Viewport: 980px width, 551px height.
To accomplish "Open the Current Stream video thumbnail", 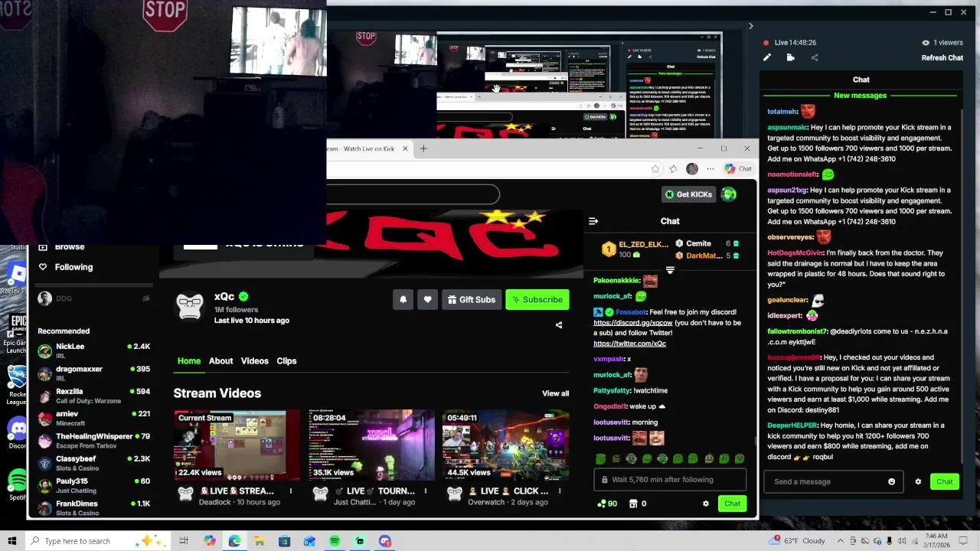I will 237,445.
